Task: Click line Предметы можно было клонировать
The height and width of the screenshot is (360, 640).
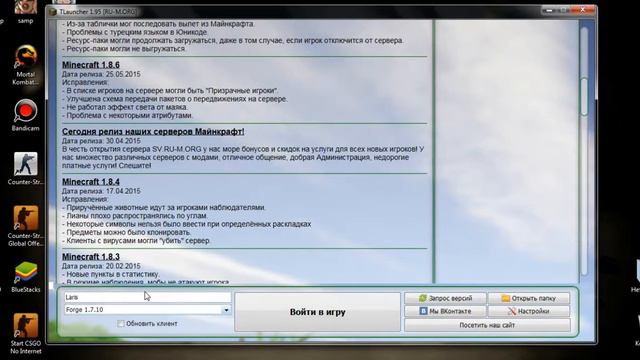Action: coord(127,232)
